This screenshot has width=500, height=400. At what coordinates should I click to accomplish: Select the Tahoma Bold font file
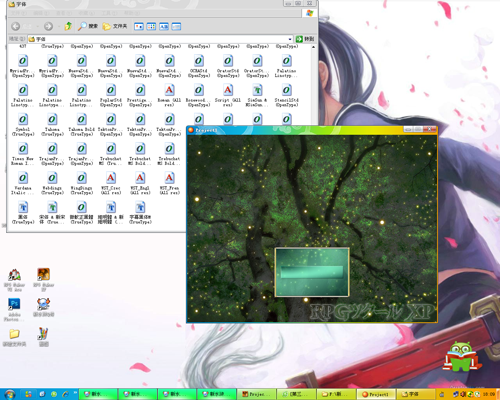[x=81, y=125]
